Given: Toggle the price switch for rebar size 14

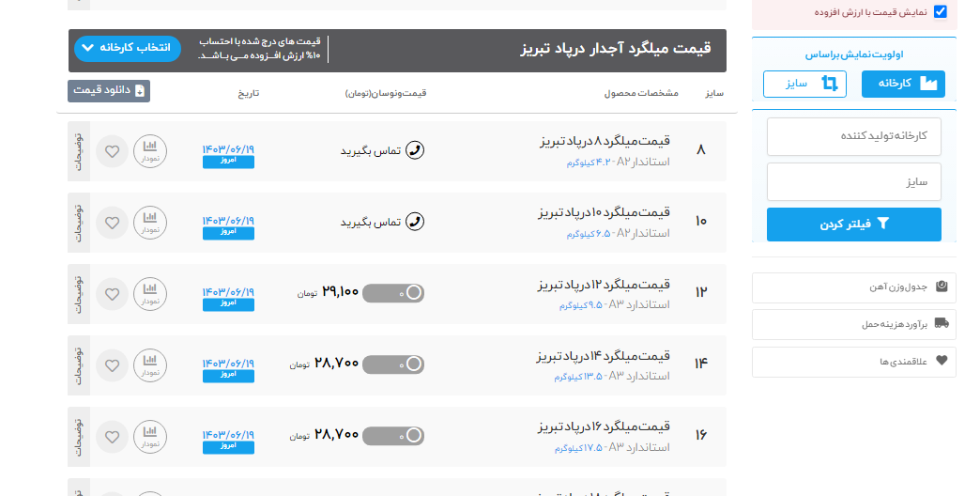Looking at the screenshot, I should tap(393, 364).
